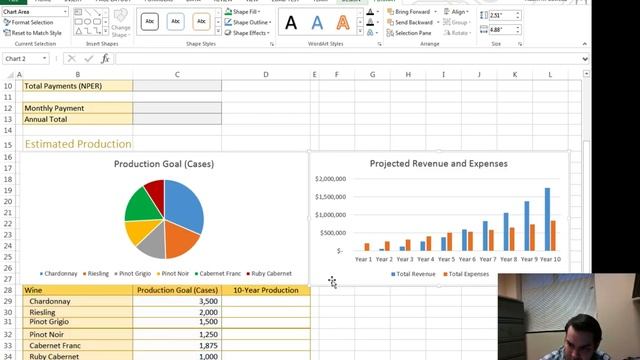Click the Insert Function fx button
The image size is (640, 360).
click(105, 59)
